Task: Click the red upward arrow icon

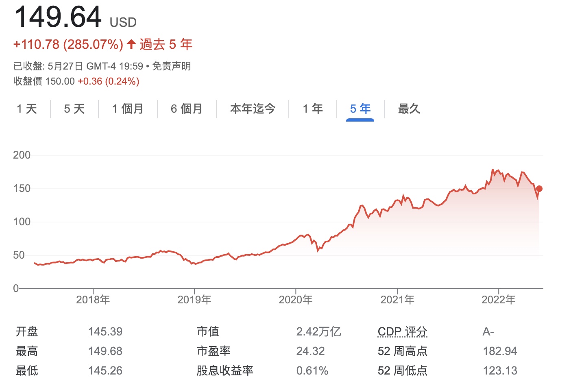Action: (x=131, y=44)
